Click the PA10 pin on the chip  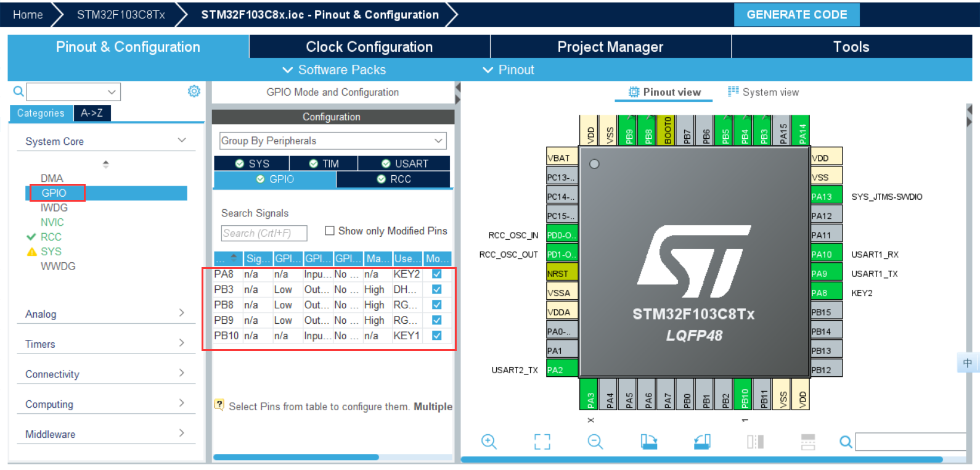[x=826, y=254]
